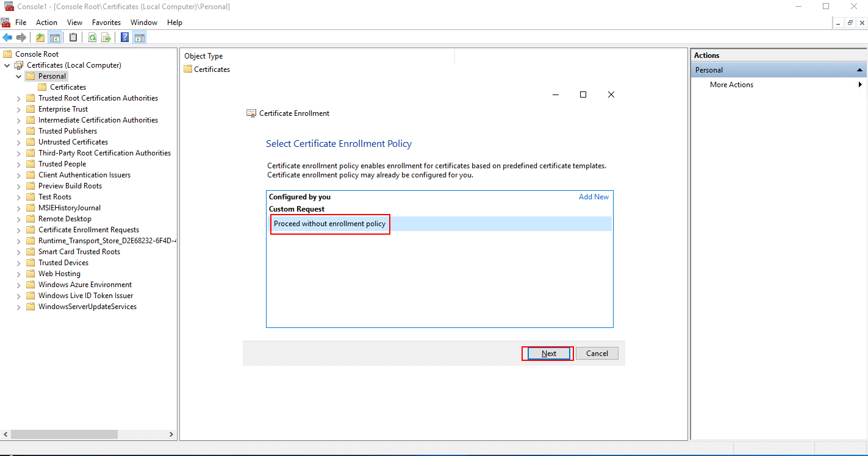Click the Show/Hide Action Pane toolbar icon

139,37
